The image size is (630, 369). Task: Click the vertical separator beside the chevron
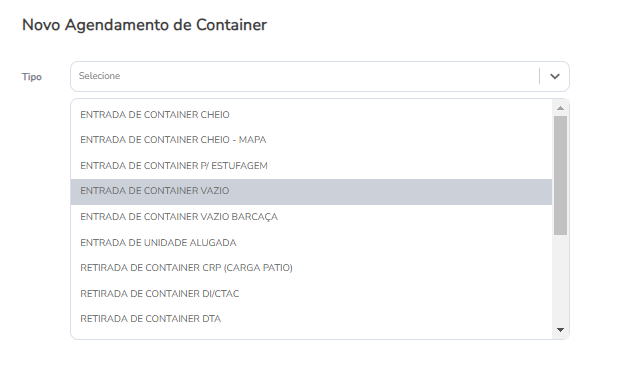click(x=539, y=76)
